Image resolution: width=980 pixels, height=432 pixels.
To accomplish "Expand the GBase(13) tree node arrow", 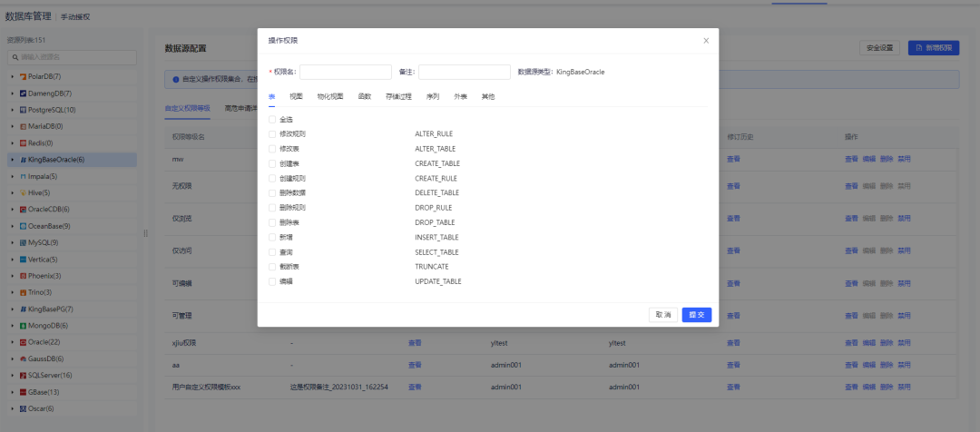I will (13, 392).
